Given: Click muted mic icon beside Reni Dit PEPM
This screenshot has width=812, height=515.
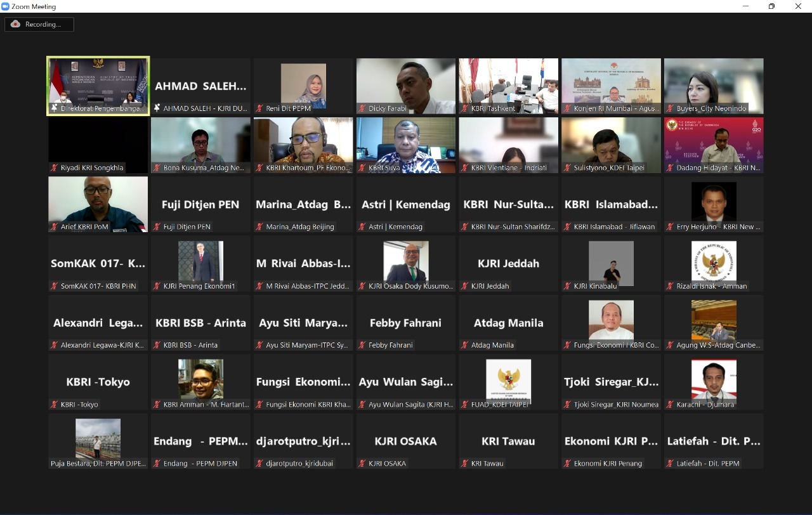Looking at the screenshot, I should (x=260, y=108).
